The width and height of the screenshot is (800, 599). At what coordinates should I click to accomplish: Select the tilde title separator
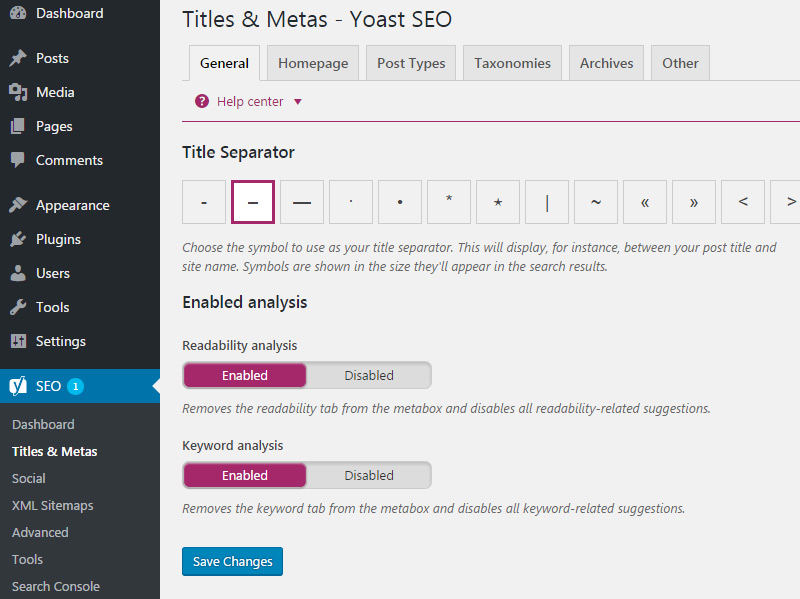click(x=596, y=202)
